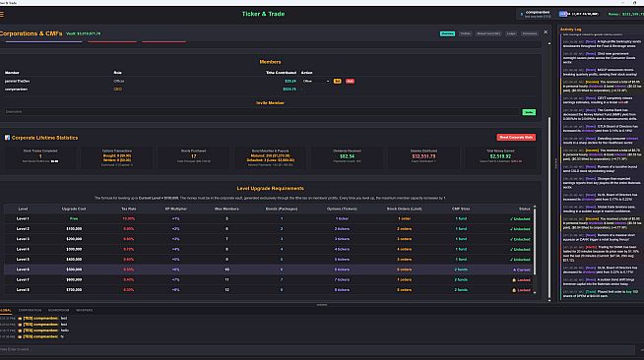The height and width of the screenshot is (360, 644).
Task: Click the Max Members column header
Action: click(x=226, y=210)
